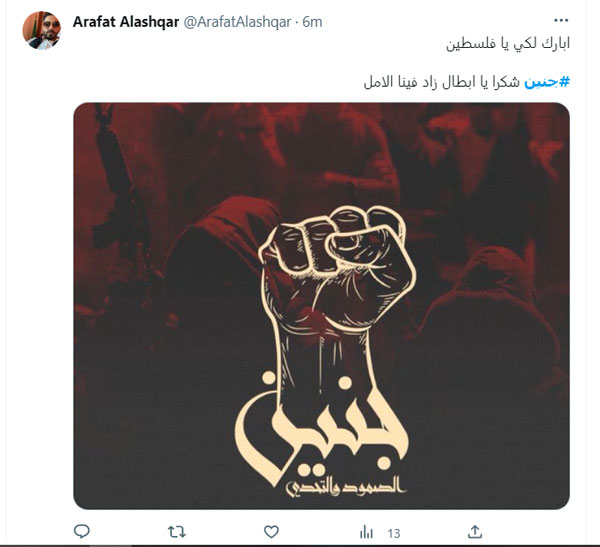Click the large جنين calligraphy in image

(321, 429)
